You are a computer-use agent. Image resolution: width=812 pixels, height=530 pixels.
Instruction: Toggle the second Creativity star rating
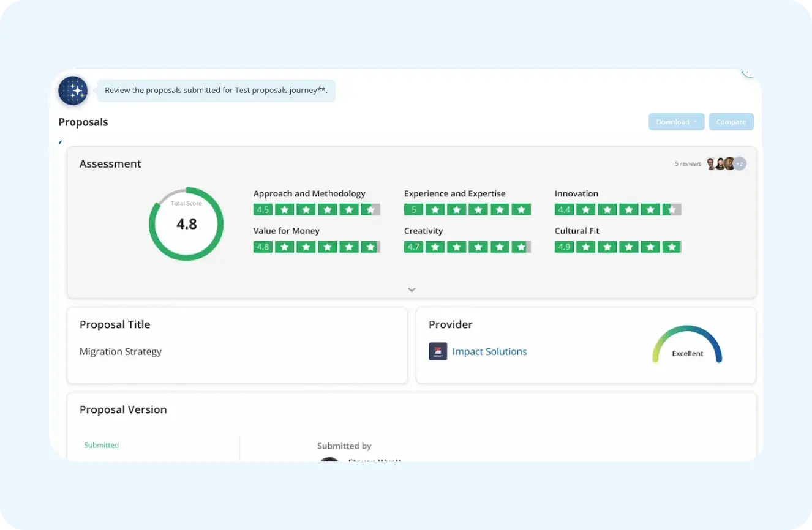(x=457, y=247)
